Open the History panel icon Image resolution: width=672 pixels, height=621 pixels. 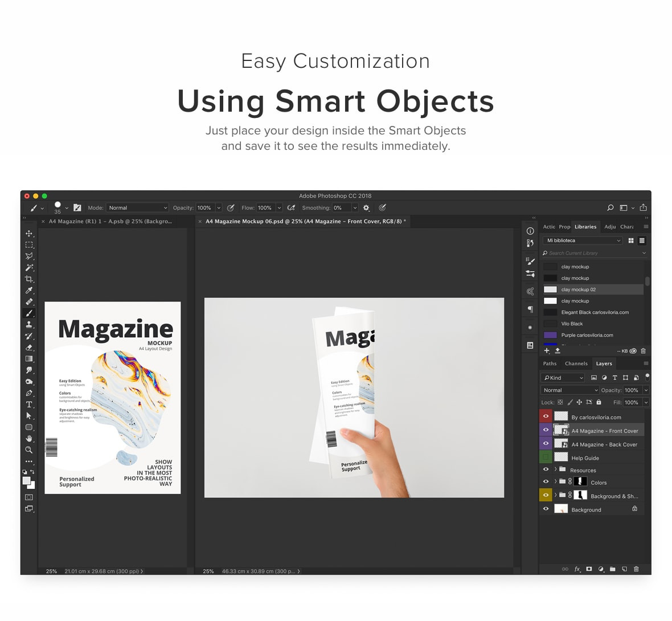pyautogui.click(x=530, y=243)
